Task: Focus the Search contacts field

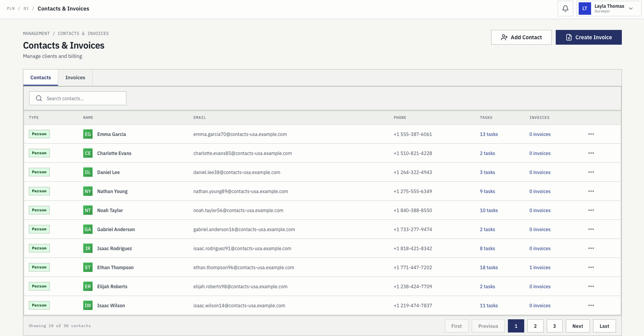Action: 78,98
